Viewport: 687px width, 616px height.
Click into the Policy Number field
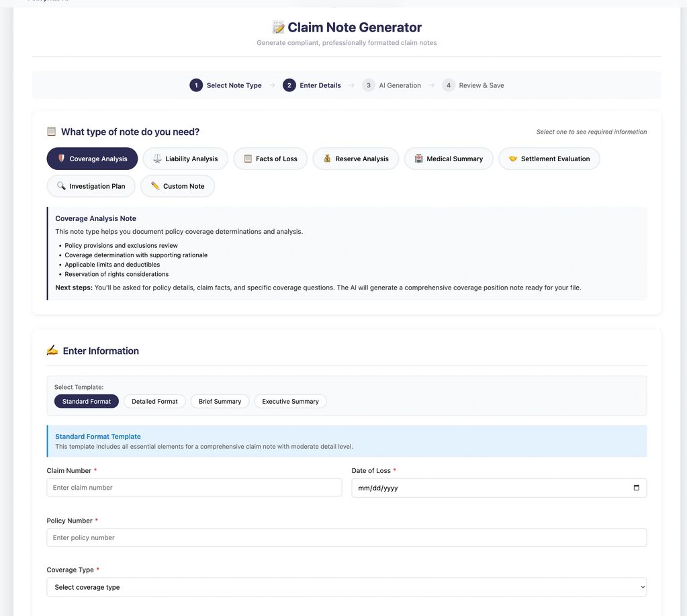(347, 537)
